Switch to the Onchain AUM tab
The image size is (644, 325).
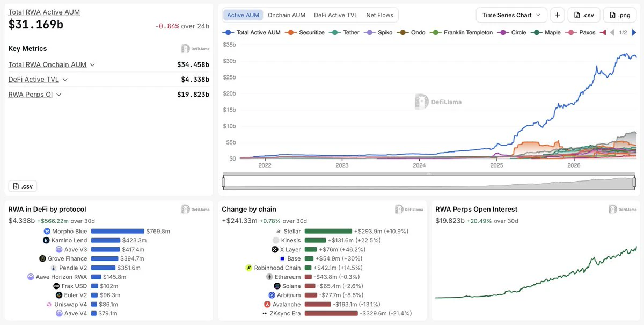[x=287, y=15]
